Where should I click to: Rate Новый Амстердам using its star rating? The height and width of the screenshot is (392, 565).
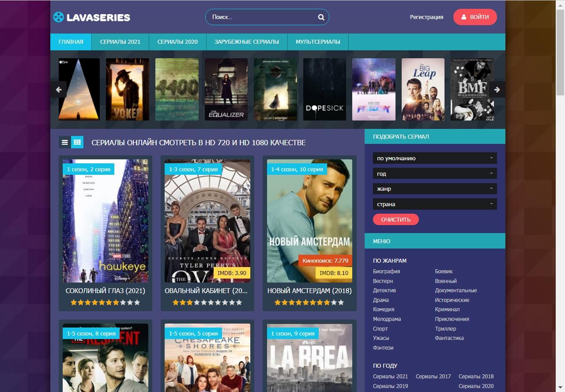tap(309, 302)
